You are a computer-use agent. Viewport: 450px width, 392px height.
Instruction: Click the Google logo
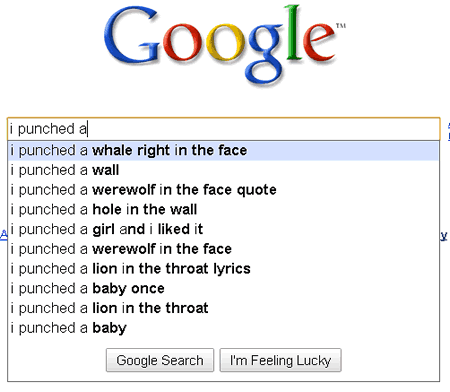point(225,44)
